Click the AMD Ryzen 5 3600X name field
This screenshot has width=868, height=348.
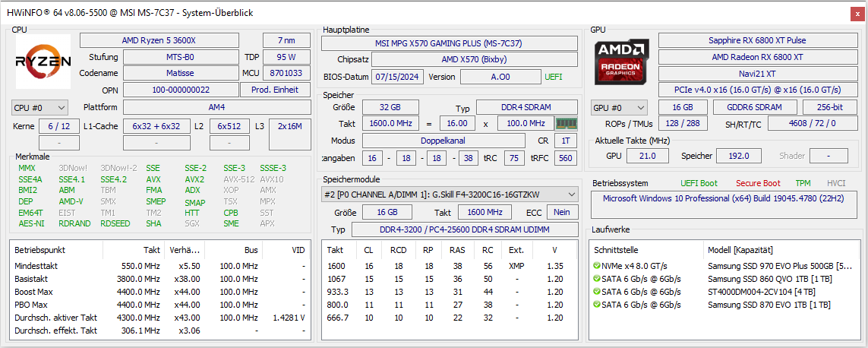click(159, 40)
